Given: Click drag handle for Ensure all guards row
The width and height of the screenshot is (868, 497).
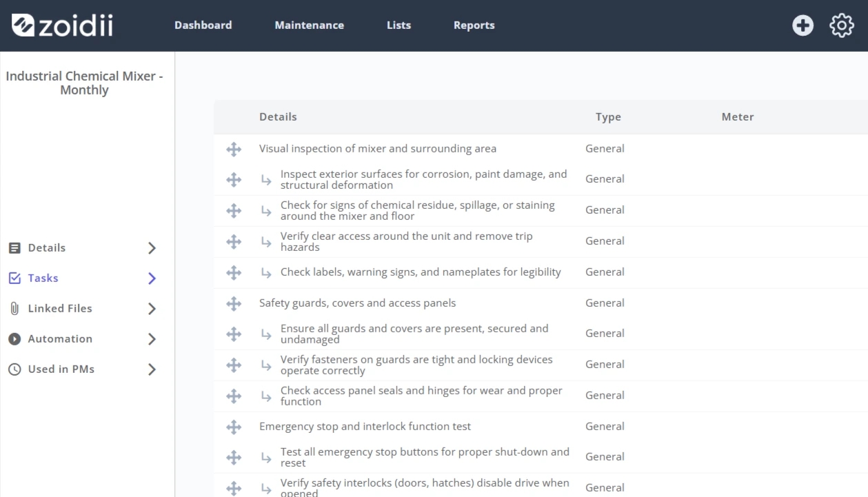Looking at the screenshot, I should pos(234,334).
